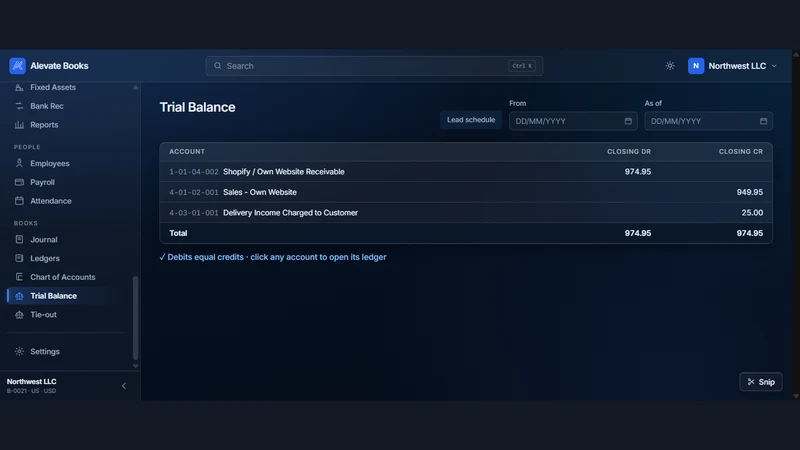The image size is (800, 450).
Task: Open Shopify / Own Website Receivable ledger
Action: point(284,172)
